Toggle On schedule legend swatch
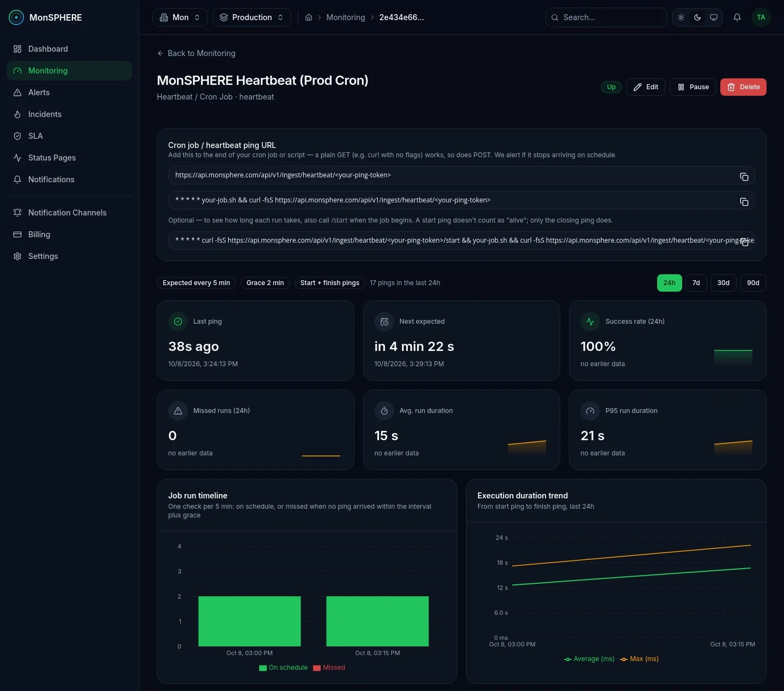Viewport: 784px width, 691px height. tap(263, 668)
